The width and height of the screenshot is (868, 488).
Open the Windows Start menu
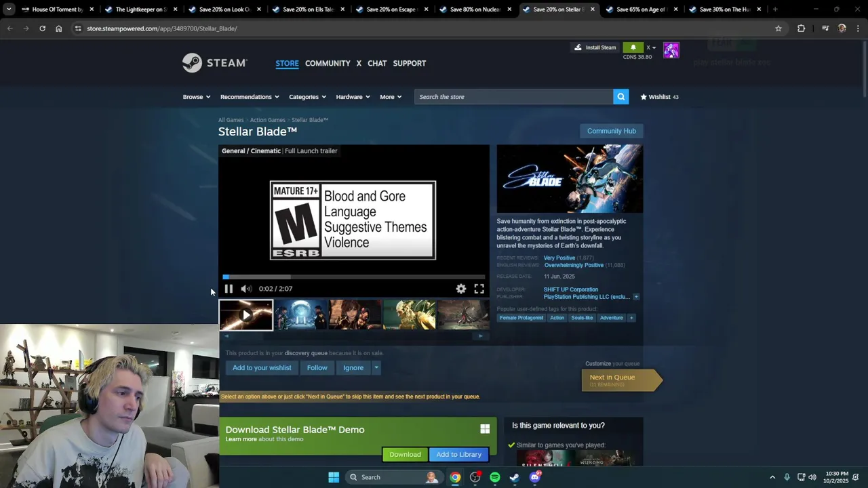click(x=334, y=477)
